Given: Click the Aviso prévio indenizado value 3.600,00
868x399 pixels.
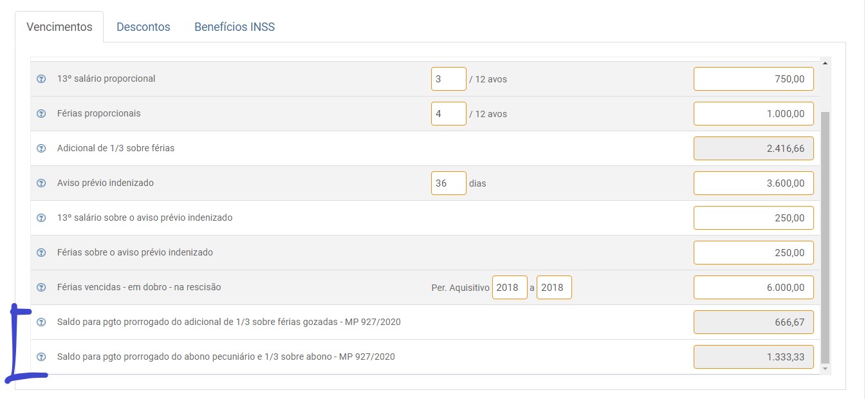Looking at the screenshot, I should (753, 183).
